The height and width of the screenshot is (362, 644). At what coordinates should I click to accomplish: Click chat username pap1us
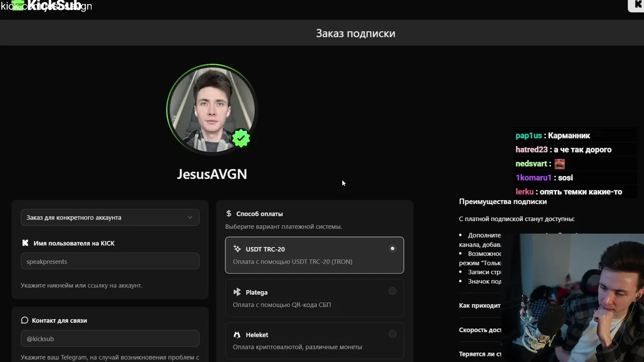pos(528,136)
